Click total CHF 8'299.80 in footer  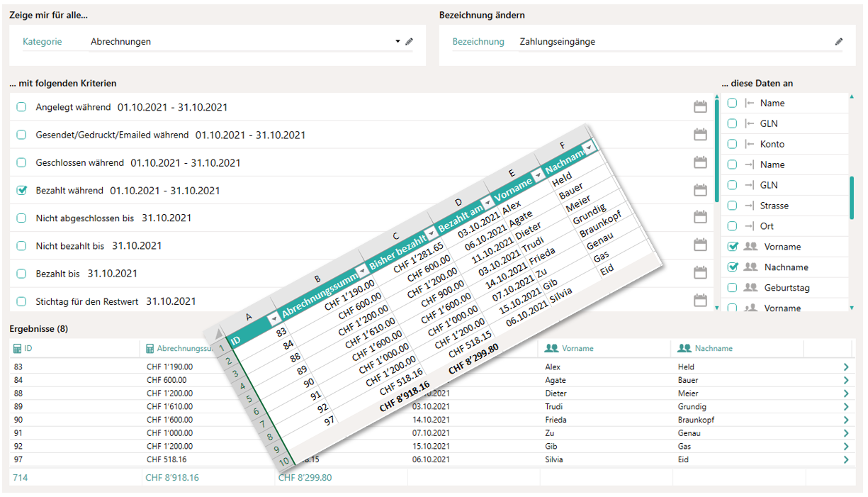click(305, 478)
